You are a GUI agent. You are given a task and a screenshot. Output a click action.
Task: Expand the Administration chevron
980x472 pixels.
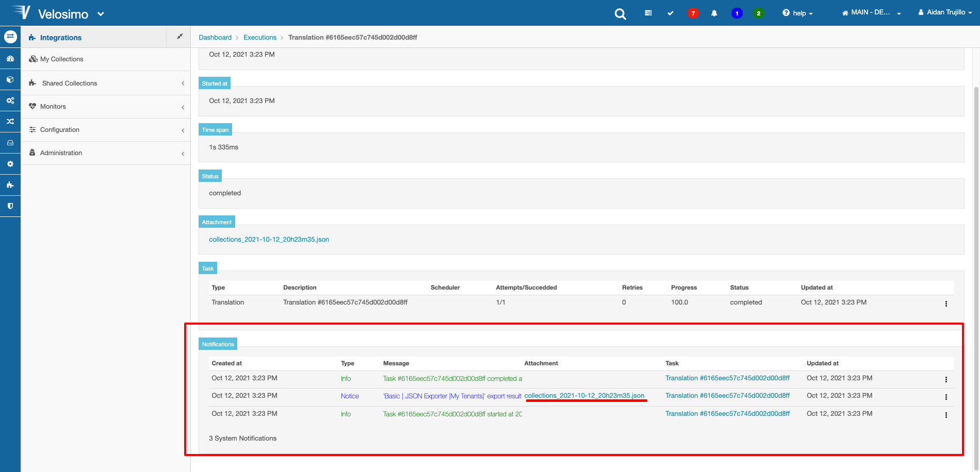click(183, 154)
